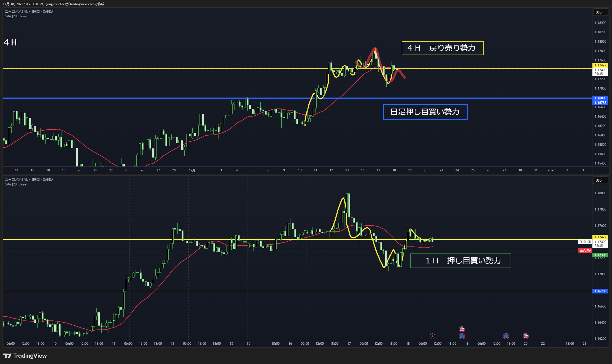
Task: Open the US flag event stacked above the EU flag
Action: 462,329
